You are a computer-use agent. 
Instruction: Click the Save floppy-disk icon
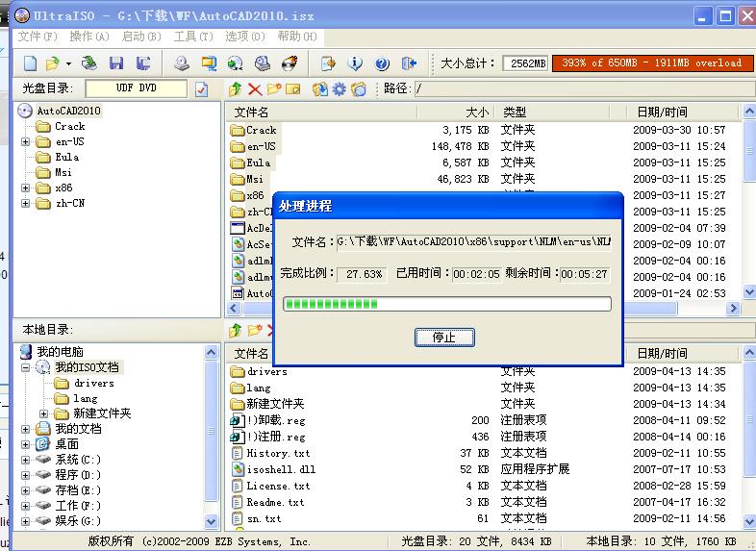(116, 63)
